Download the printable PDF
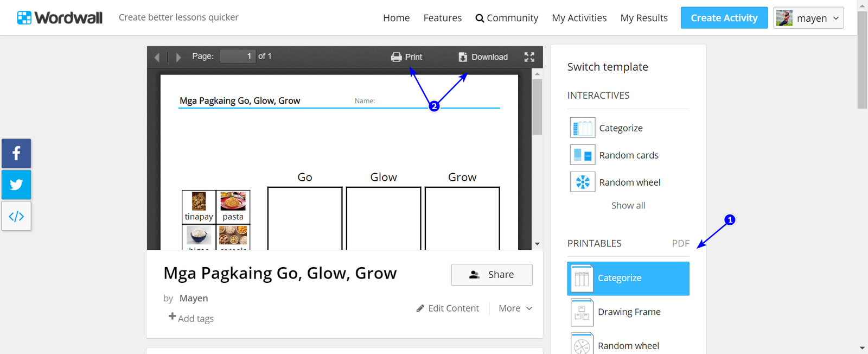 (483, 57)
